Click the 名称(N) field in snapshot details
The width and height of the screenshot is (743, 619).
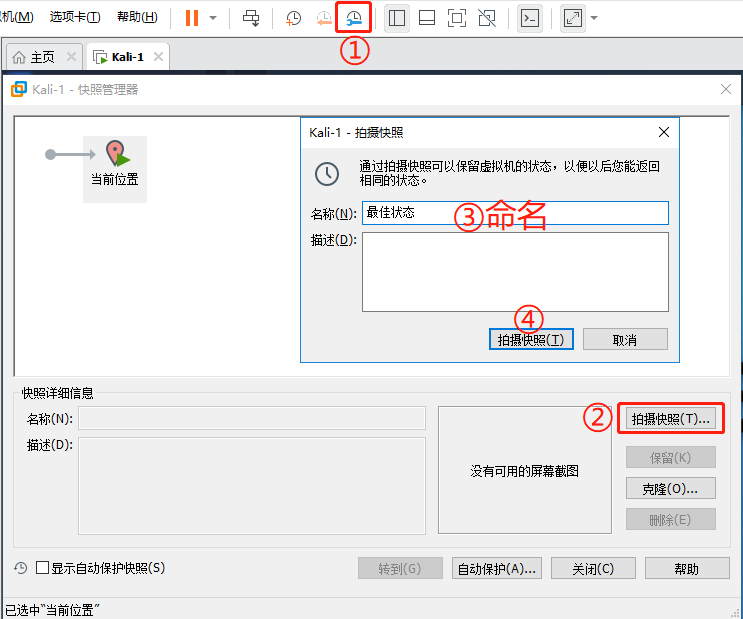point(252,419)
